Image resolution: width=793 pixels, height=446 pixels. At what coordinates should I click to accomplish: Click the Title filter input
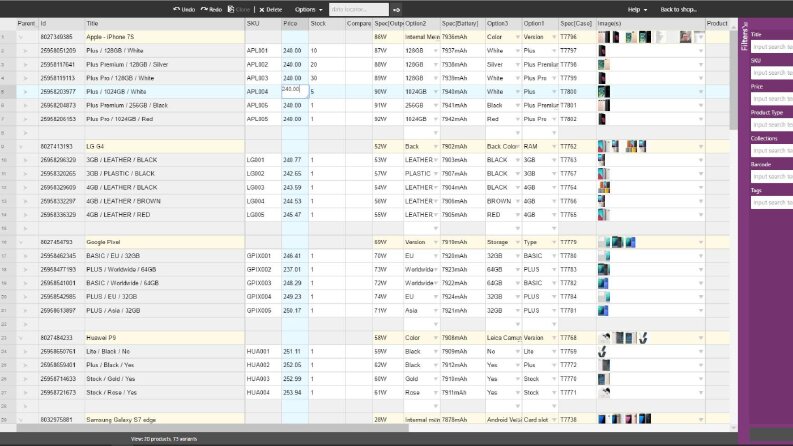click(x=772, y=47)
